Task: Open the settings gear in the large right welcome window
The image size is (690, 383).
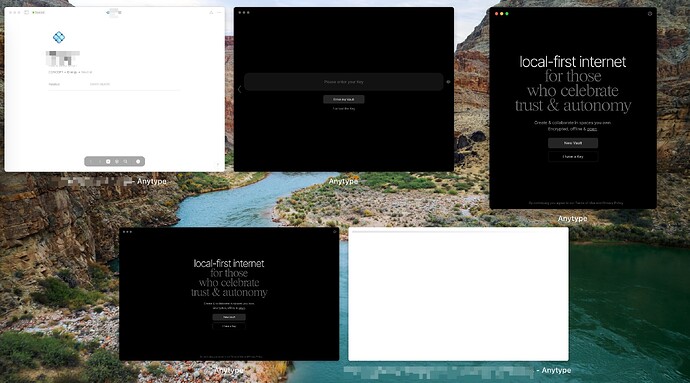Action: [650, 14]
